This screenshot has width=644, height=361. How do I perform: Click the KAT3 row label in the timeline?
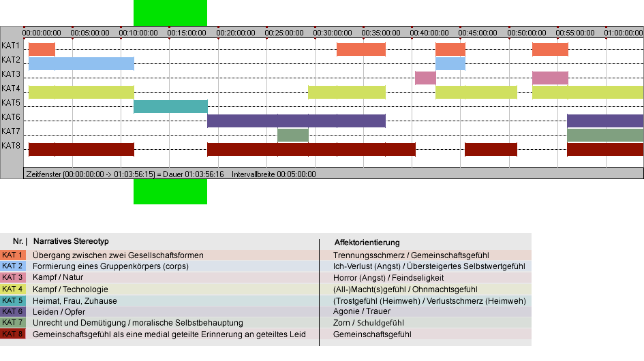coord(11,74)
